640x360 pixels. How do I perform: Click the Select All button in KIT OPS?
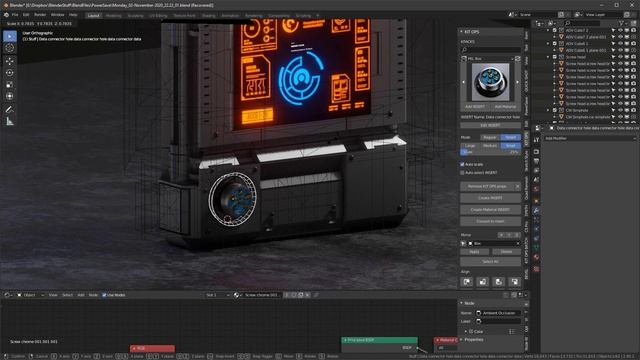click(491, 262)
